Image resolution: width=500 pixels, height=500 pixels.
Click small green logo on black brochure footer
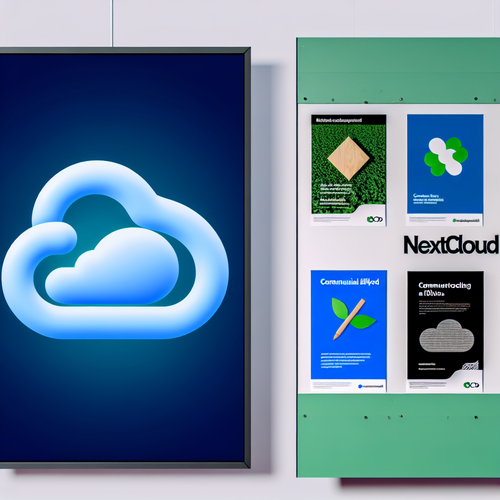click(x=471, y=385)
